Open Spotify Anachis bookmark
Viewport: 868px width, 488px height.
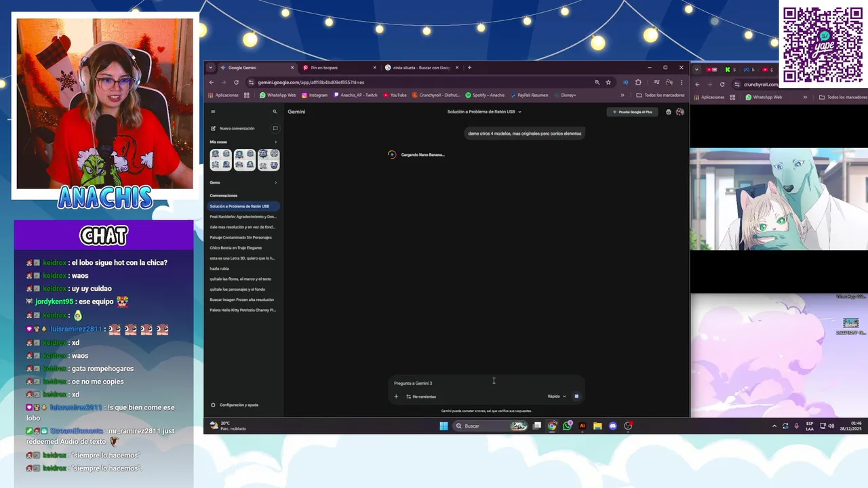[485, 95]
